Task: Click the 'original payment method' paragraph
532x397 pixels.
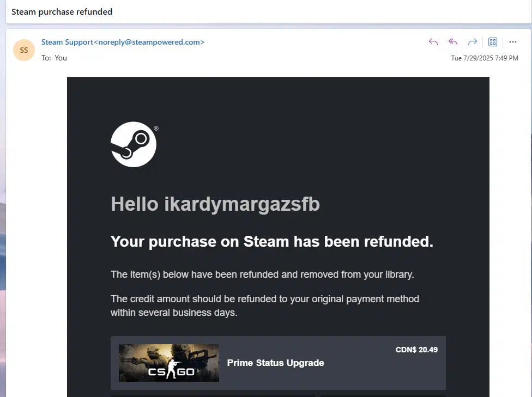Action: click(265, 306)
